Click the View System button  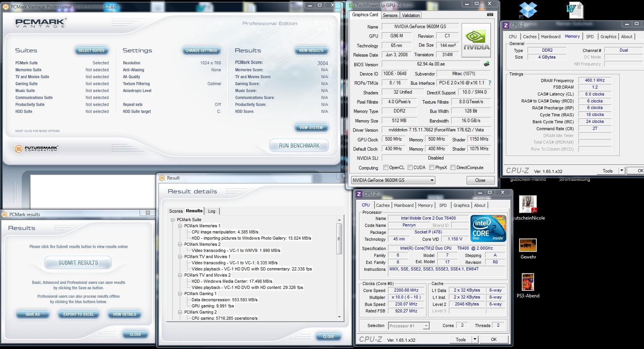[311, 128]
